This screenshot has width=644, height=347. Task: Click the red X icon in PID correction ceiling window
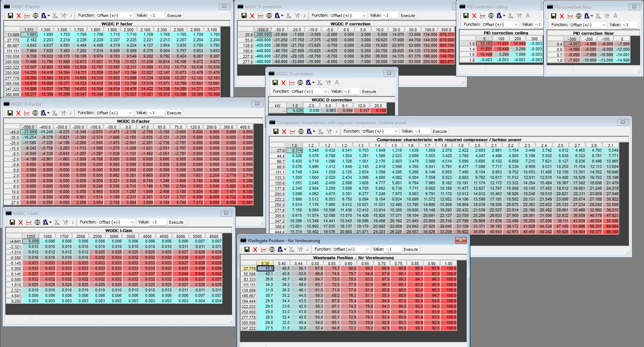click(474, 16)
